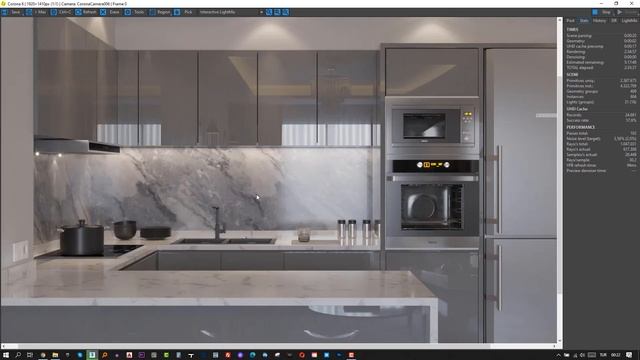Click the Erase button
This screenshot has height=360, width=640.
click(111, 12)
